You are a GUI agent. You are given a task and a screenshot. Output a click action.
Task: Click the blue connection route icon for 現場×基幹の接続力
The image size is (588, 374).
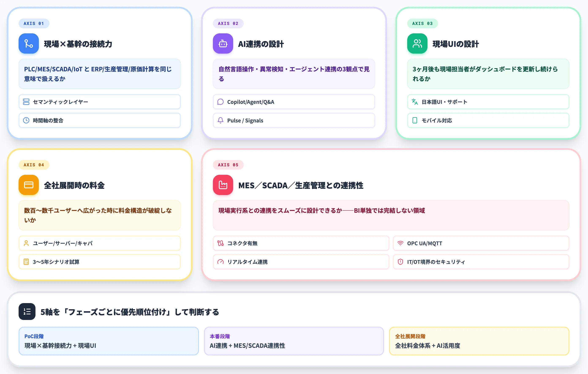(29, 44)
